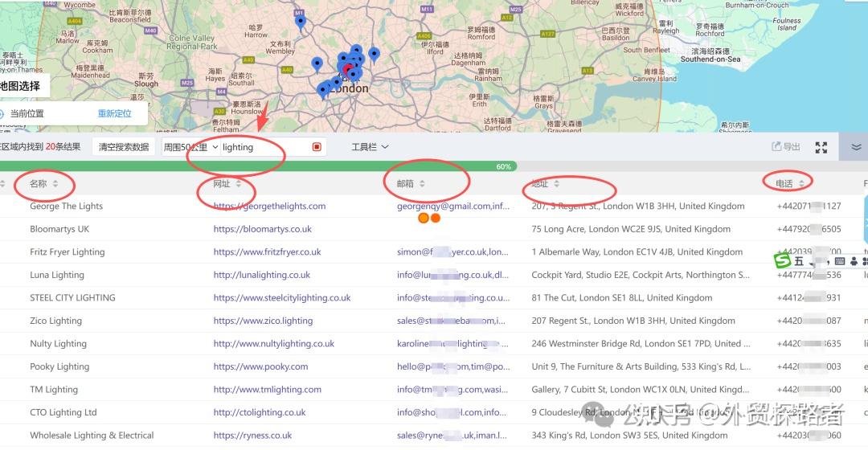
Task: Open lunalighting.co.uk website link
Action: pyautogui.click(x=262, y=275)
